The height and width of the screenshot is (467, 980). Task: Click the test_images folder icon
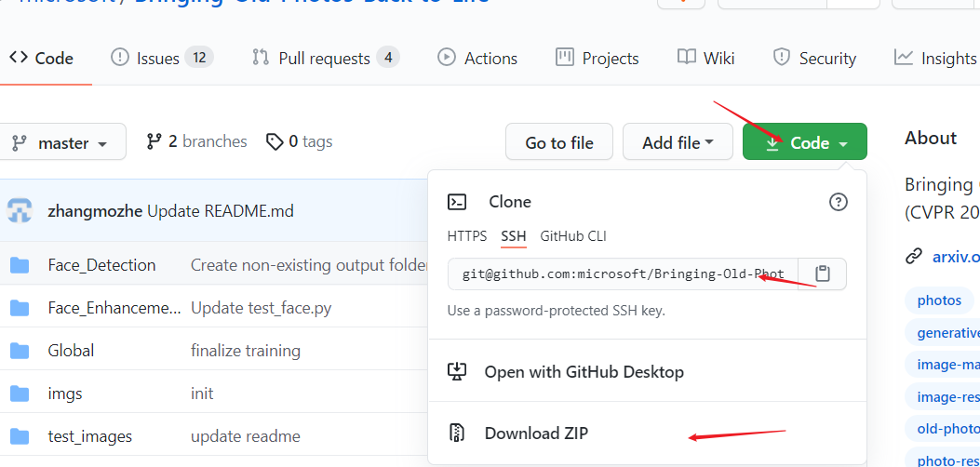[x=20, y=435]
